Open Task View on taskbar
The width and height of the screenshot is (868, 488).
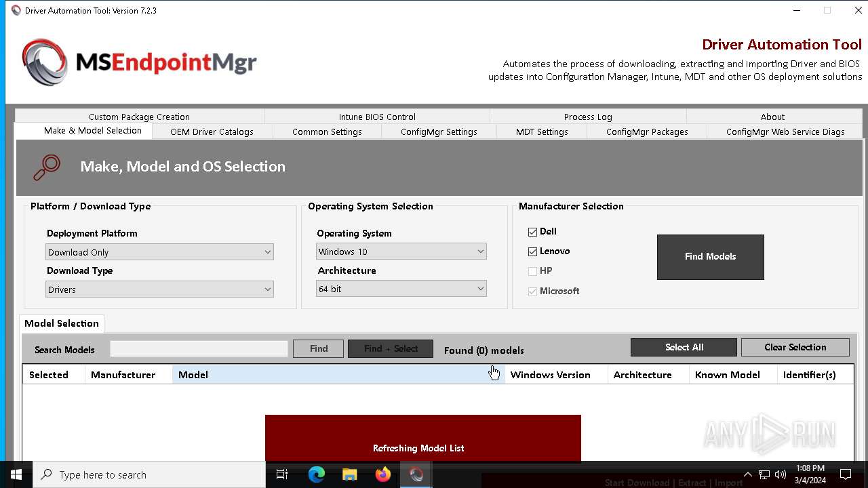(282, 474)
